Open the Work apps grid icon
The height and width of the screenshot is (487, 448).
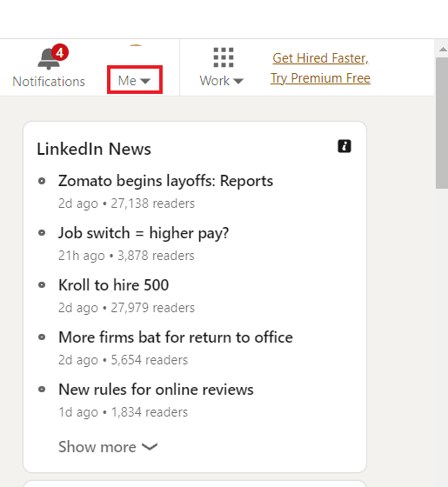pos(224,57)
